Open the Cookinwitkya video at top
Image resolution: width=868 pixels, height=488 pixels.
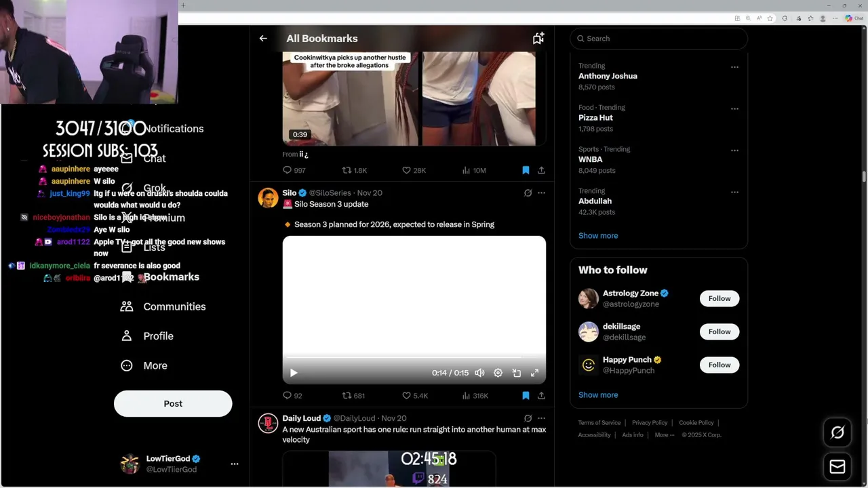(414, 99)
